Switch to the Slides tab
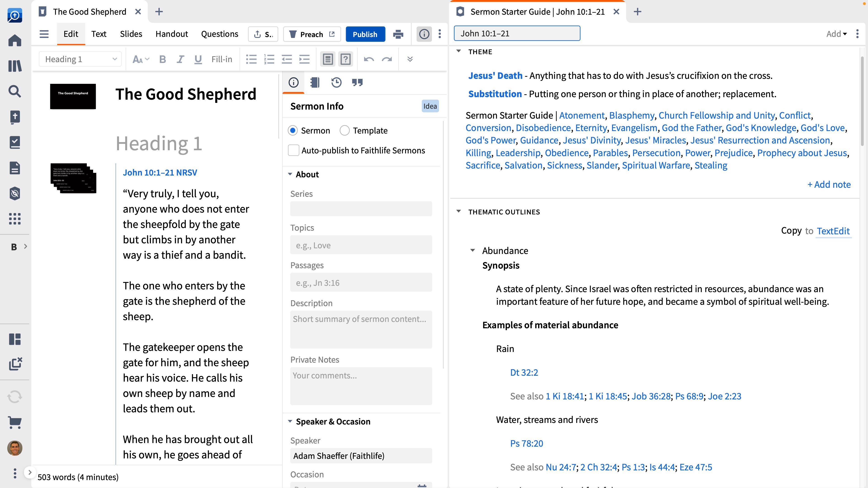Viewport: 868px width, 488px height. pyautogui.click(x=131, y=34)
